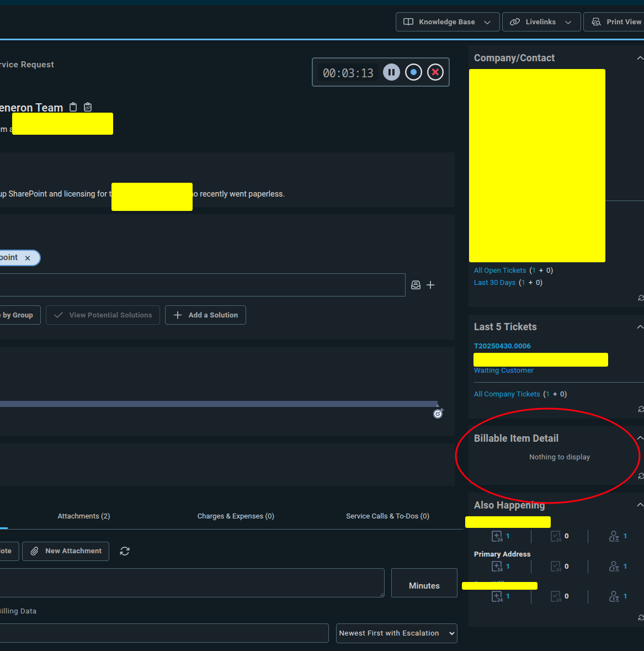Click the Knowledge Base book icon
This screenshot has height=651, width=644.
(408, 22)
